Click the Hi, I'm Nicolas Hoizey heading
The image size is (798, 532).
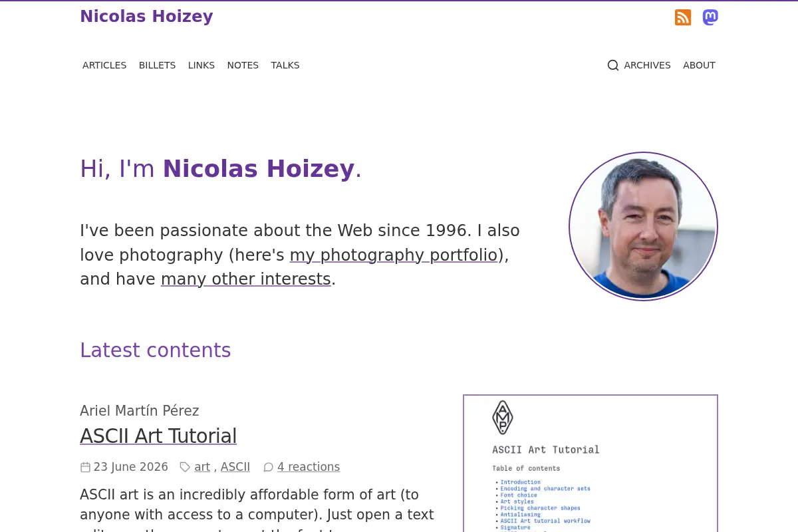click(x=221, y=169)
